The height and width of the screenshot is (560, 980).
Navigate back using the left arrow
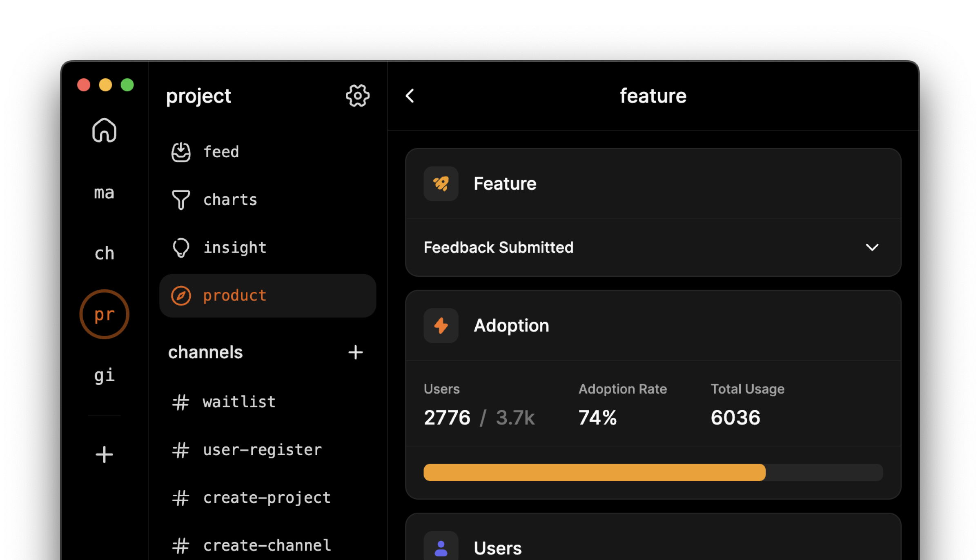coord(410,96)
